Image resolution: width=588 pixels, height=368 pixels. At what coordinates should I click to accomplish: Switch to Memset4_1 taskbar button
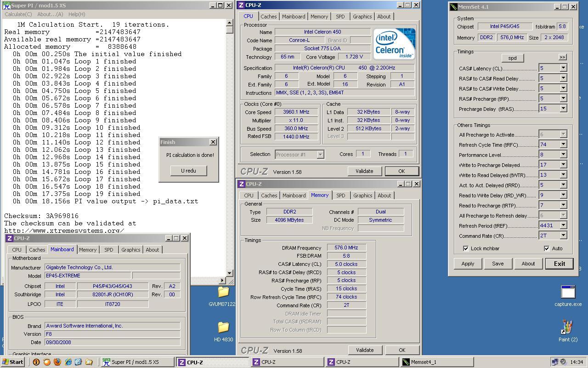[x=437, y=362]
